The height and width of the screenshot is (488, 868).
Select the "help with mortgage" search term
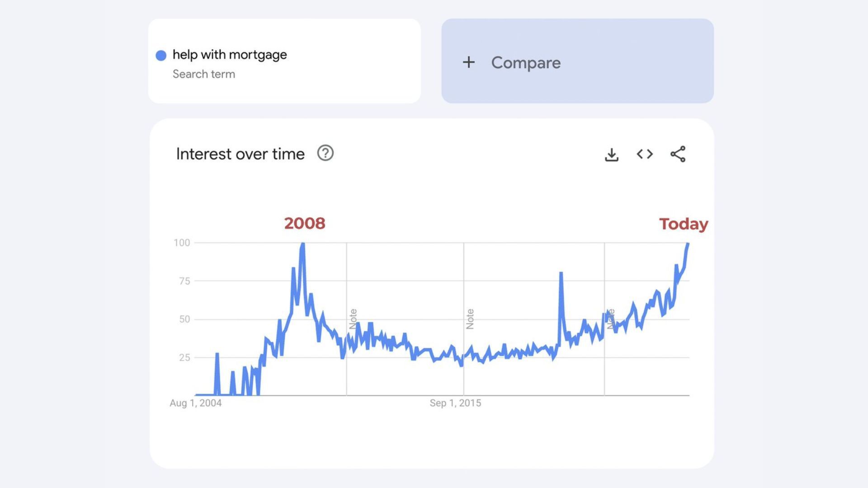230,55
